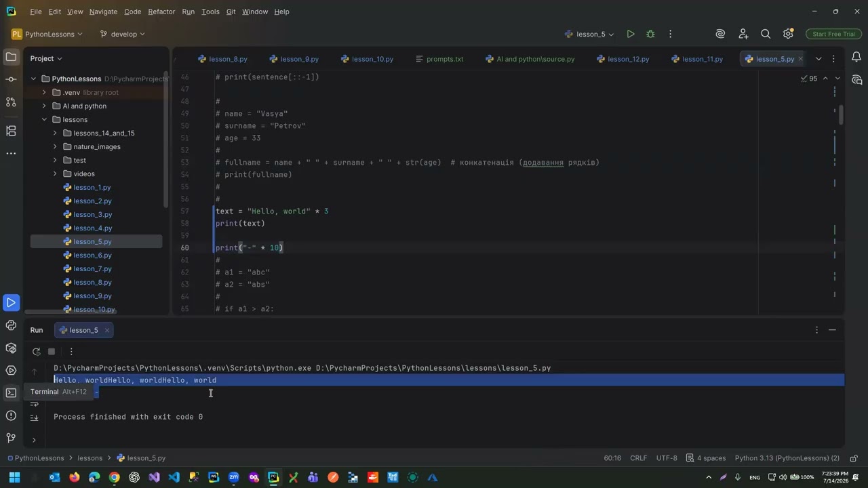Expand the nature_images folder
The width and height of the screenshot is (868, 488).
tap(55, 146)
